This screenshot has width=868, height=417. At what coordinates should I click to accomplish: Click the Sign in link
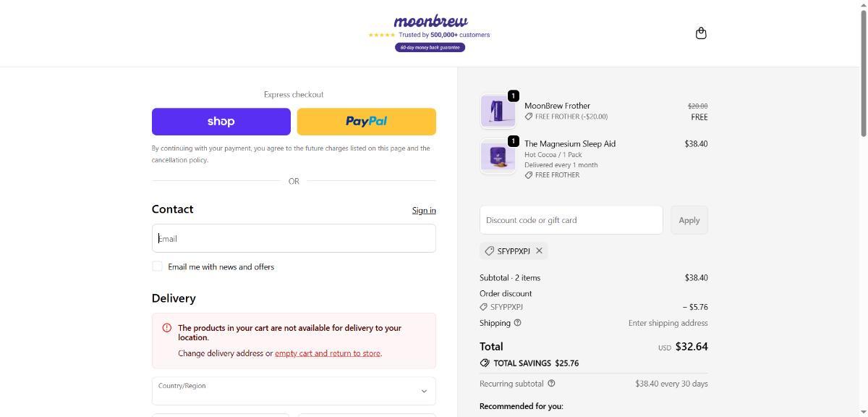click(424, 211)
